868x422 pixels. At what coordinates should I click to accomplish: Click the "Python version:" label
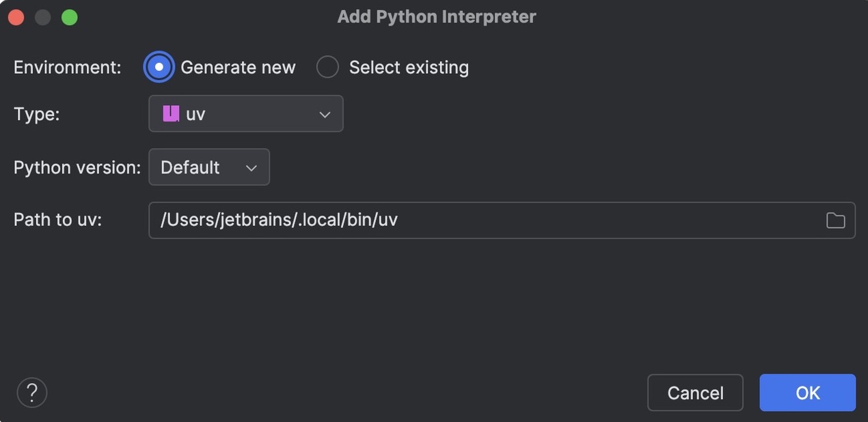[76, 167]
